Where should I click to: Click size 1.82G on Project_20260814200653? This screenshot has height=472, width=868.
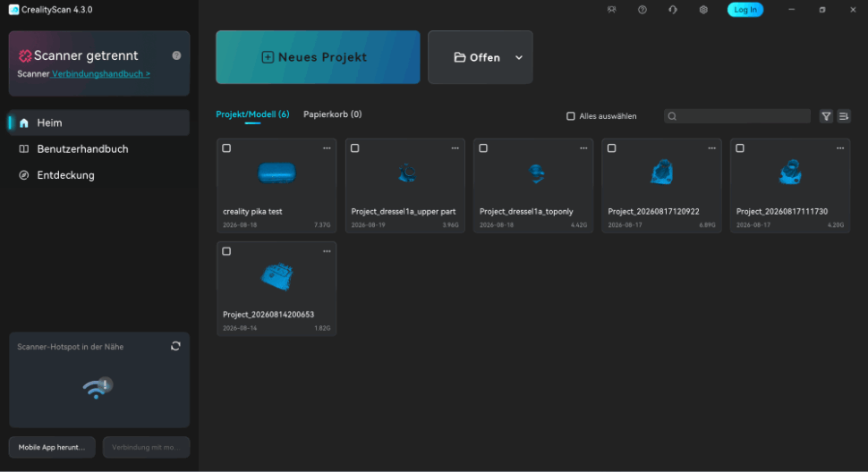pos(322,328)
